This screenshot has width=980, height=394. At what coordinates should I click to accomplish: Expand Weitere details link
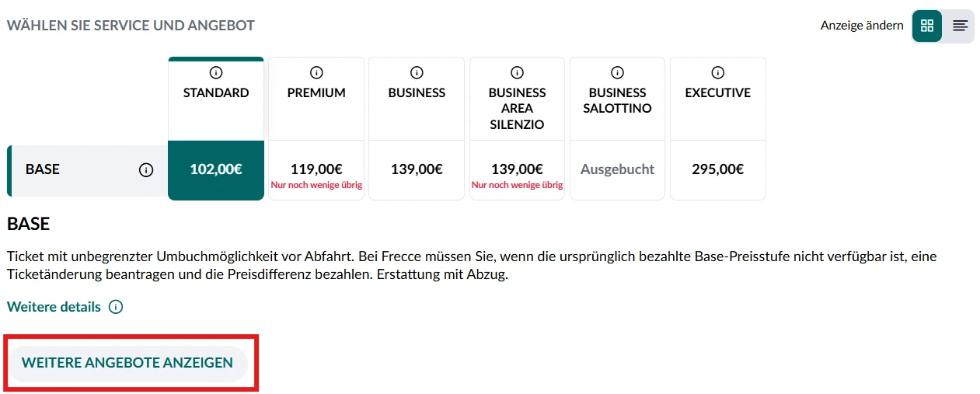click(54, 307)
